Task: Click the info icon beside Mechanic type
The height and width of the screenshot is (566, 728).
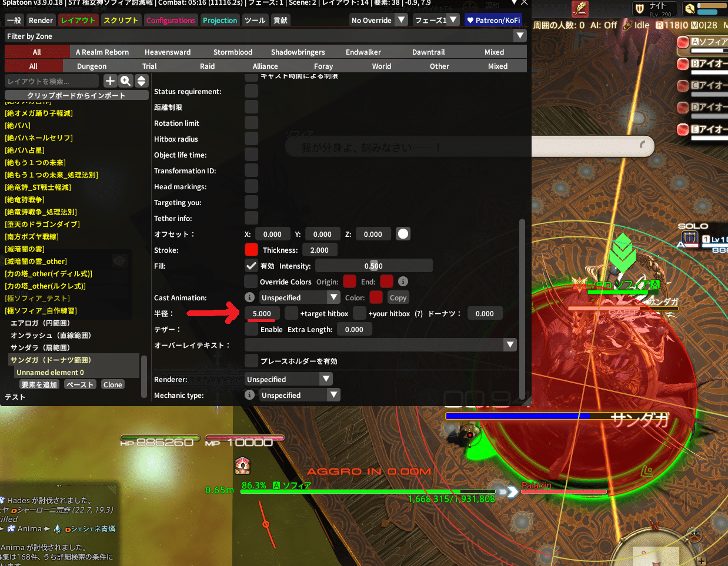Action: tap(249, 395)
